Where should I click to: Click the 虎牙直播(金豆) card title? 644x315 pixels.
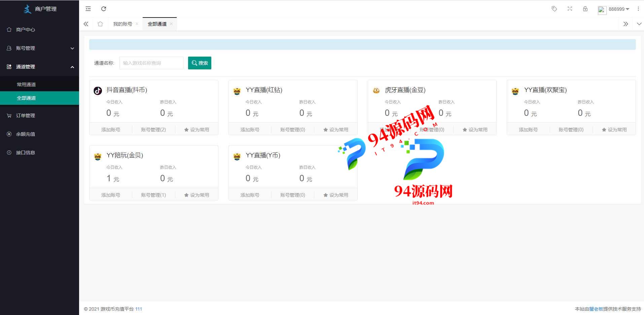(x=405, y=90)
